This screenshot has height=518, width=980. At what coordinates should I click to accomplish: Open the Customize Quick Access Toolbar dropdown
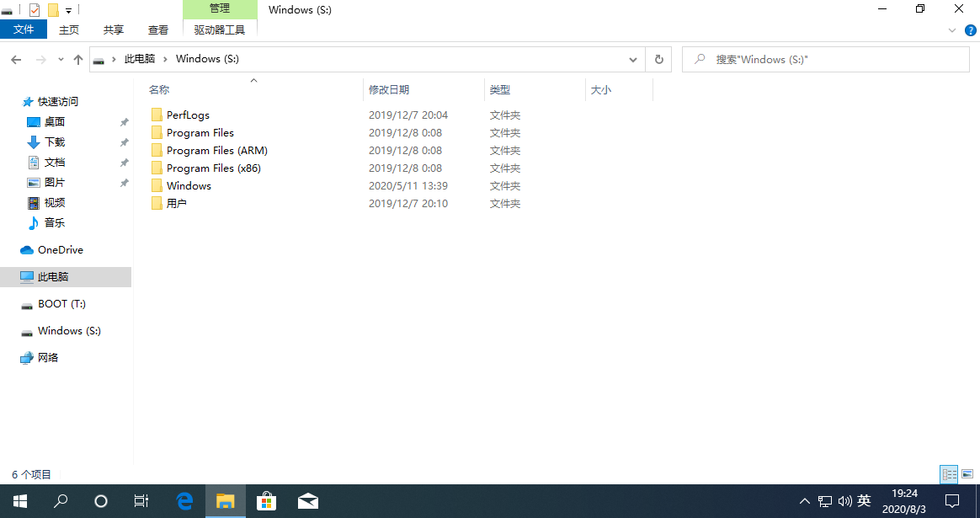pos(68,10)
